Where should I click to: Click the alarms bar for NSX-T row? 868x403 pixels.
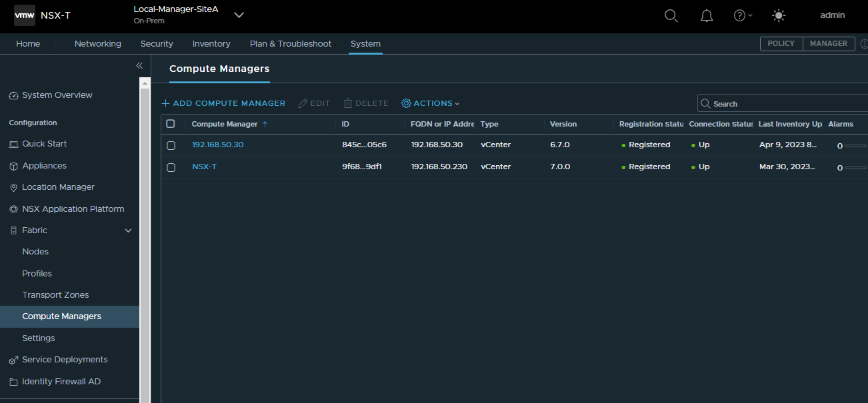tap(855, 167)
